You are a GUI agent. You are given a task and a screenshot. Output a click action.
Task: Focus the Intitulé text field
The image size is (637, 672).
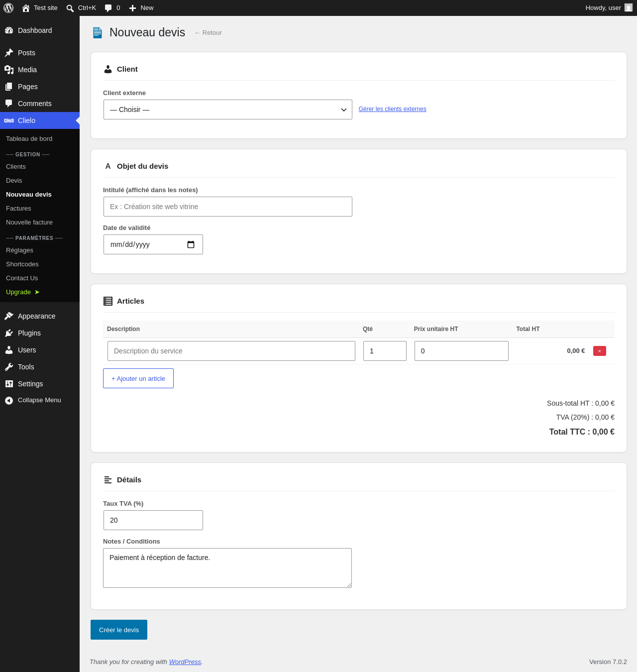pos(228,207)
